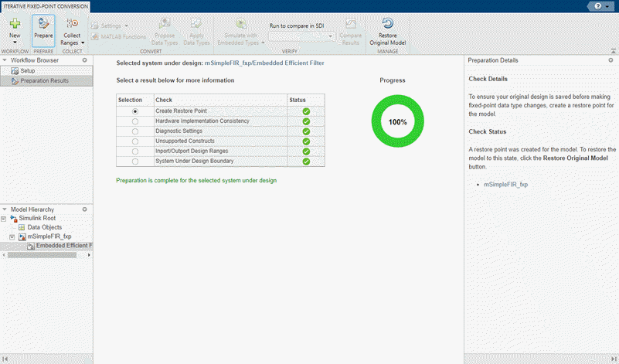Click the Prepare toolbar button

pyautogui.click(x=43, y=31)
